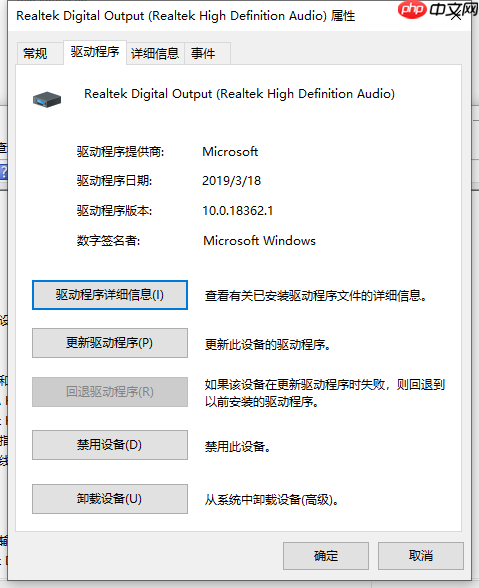Open the 详细信息 tab
This screenshot has height=588, width=479.
point(155,54)
